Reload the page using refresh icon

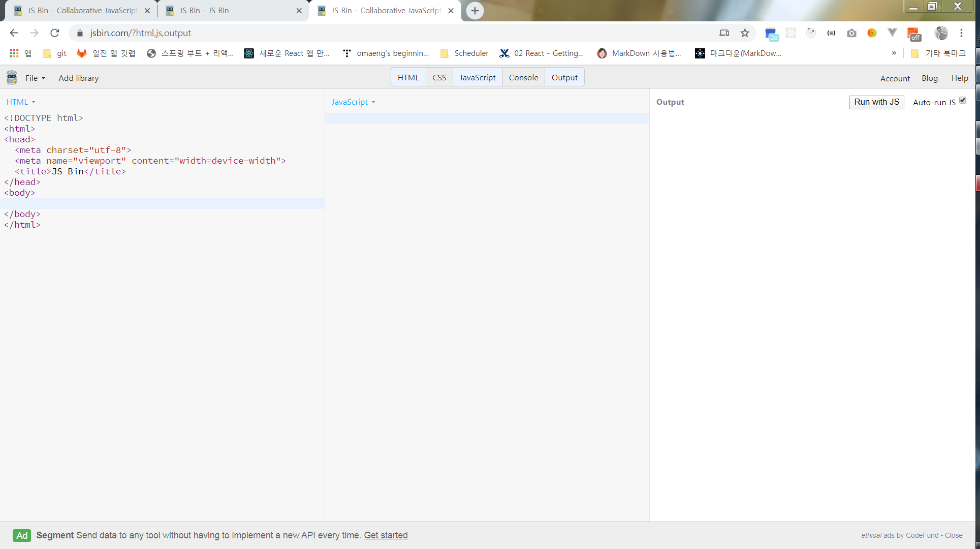55,33
